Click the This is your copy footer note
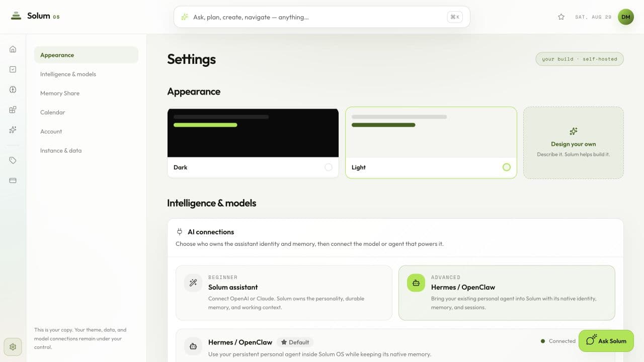The height and width of the screenshot is (362, 644). 80,338
